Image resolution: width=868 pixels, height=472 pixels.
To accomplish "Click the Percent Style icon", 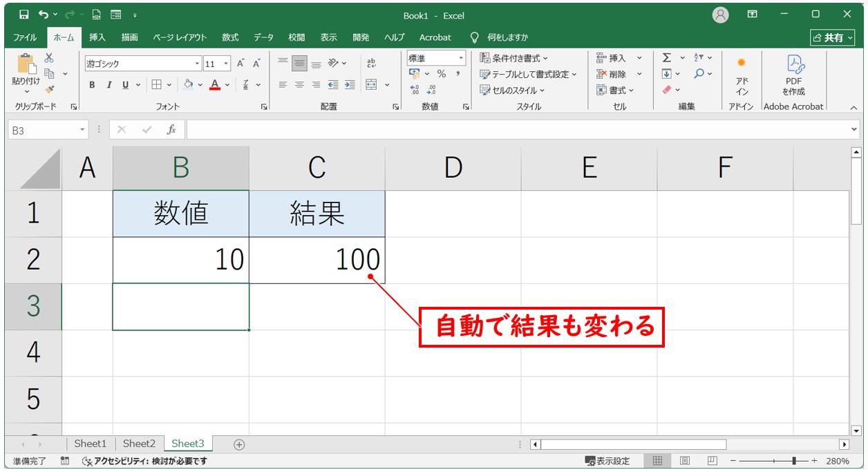I will (x=441, y=74).
